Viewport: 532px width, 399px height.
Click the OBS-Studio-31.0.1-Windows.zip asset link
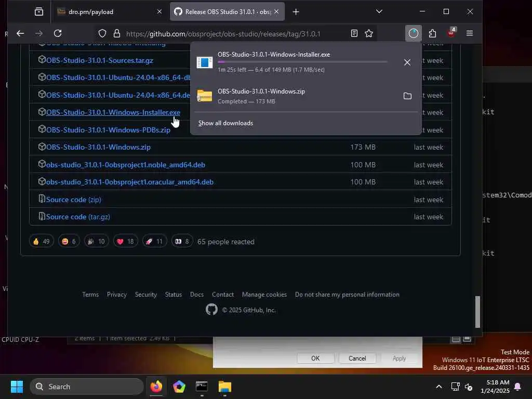tap(98, 147)
